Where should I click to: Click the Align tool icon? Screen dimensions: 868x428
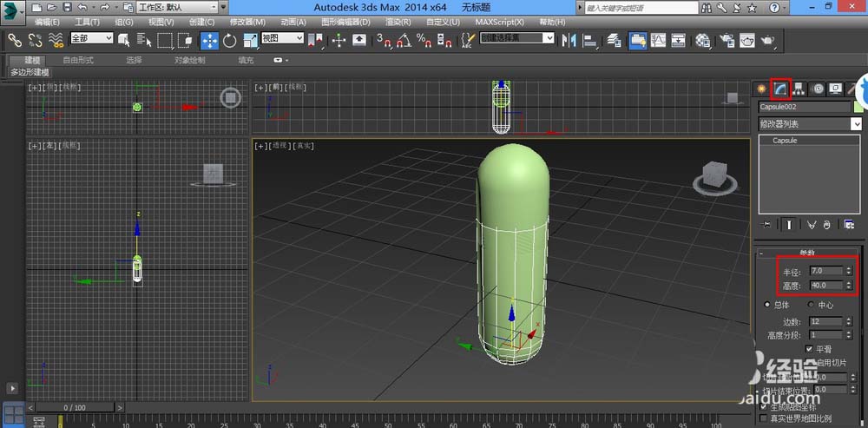coord(590,40)
